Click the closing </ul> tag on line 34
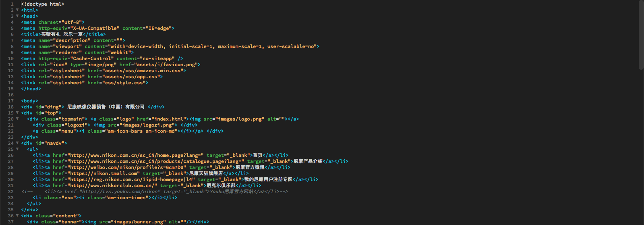Viewport: 644px width, 225px height. [x=34, y=204]
